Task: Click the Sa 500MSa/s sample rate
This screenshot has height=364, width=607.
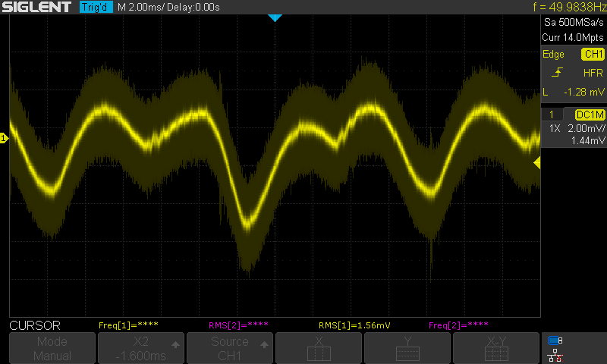Action: [x=574, y=23]
